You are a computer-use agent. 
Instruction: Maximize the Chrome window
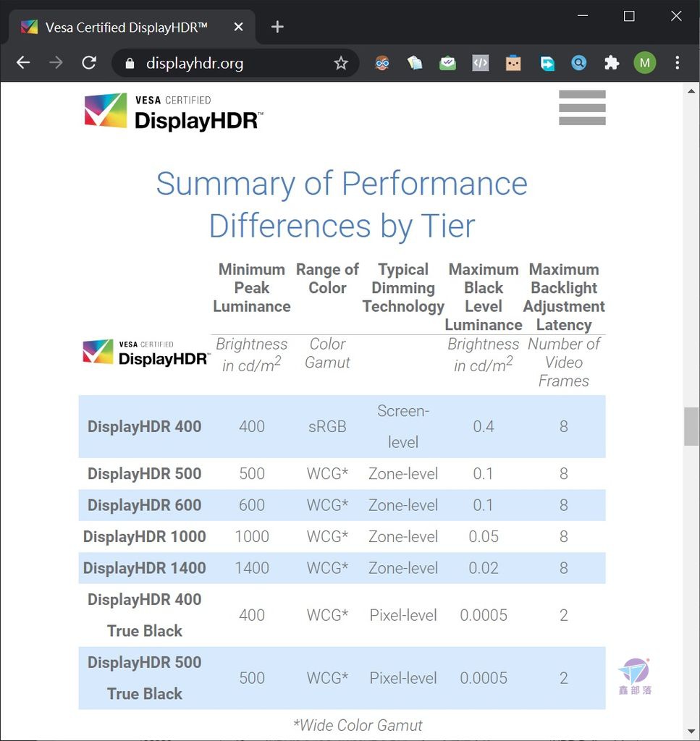[629, 16]
